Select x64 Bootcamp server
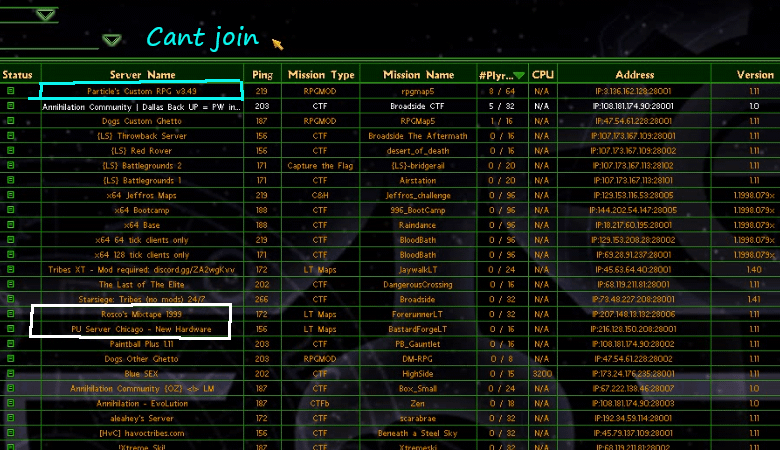Viewport: 780px width, 450px height. (142, 210)
